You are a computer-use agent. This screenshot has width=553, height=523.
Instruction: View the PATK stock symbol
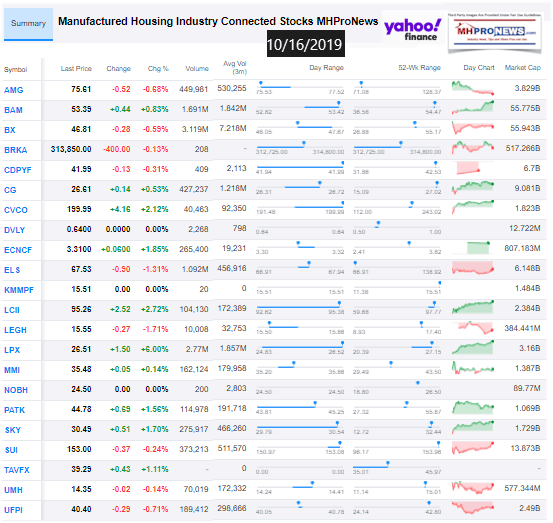[14, 410]
